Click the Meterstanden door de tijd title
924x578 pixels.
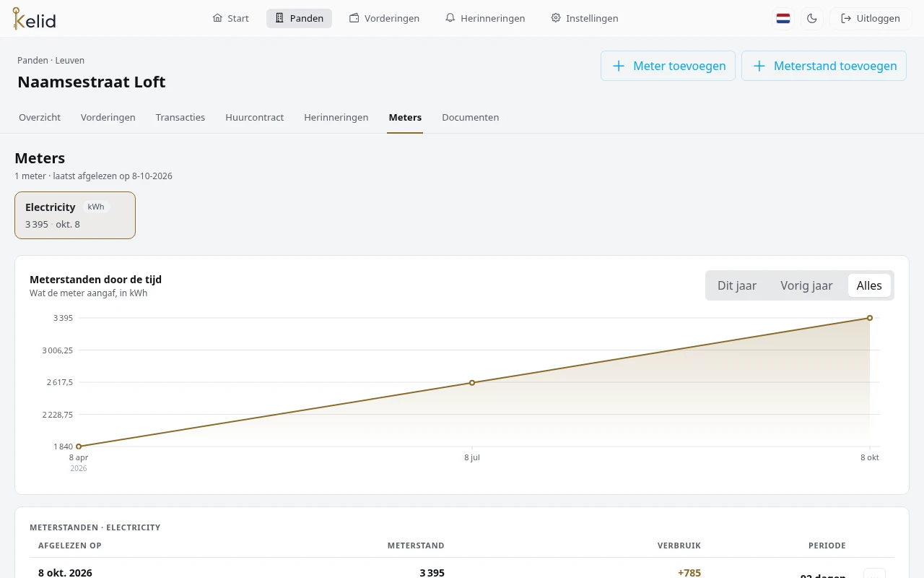(x=95, y=280)
